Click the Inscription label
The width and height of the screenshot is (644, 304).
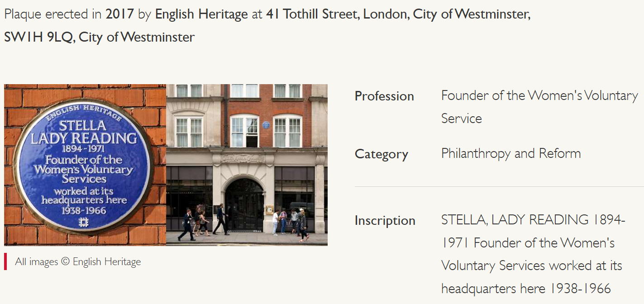click(x=385, y=220)
